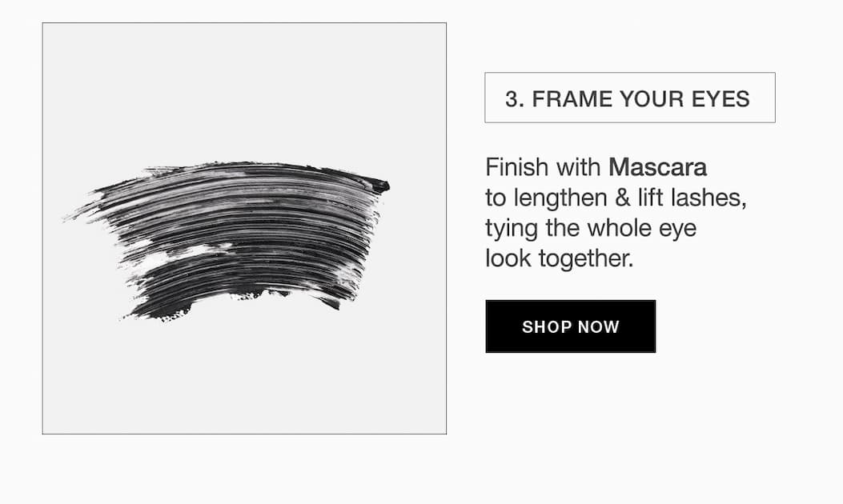Click the left edge of the header box
Image resolution: width=843 pixels, height=504 pixels.
[x=485, y=98]
